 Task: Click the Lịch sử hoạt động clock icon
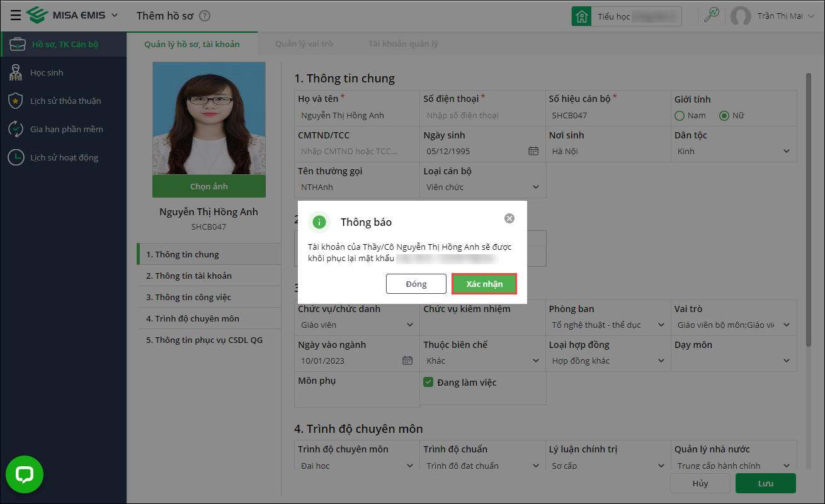(16, 157)
